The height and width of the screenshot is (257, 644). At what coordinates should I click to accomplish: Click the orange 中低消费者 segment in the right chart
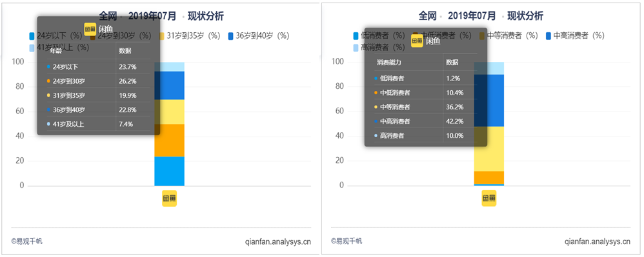[x=488, y=178]
